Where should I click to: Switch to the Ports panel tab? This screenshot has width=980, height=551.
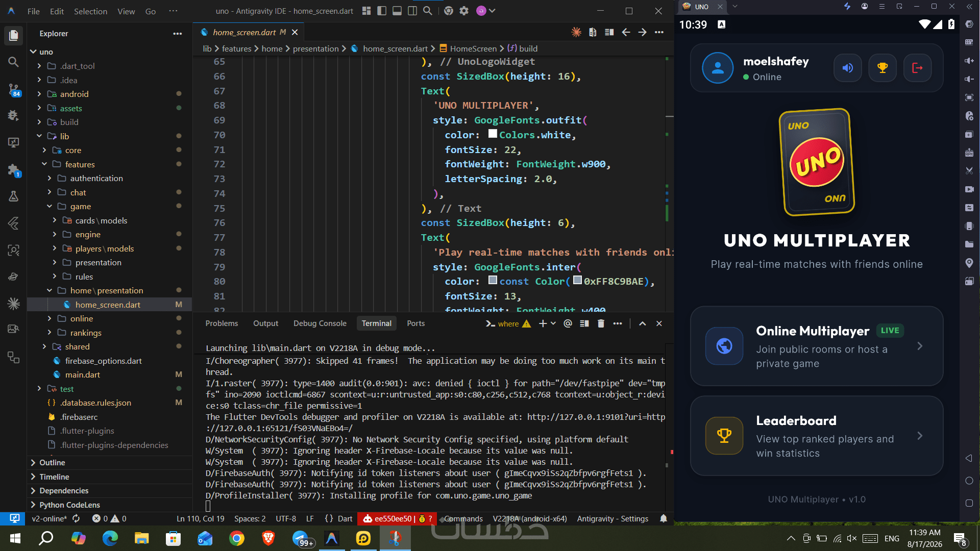tap(416, 323)
